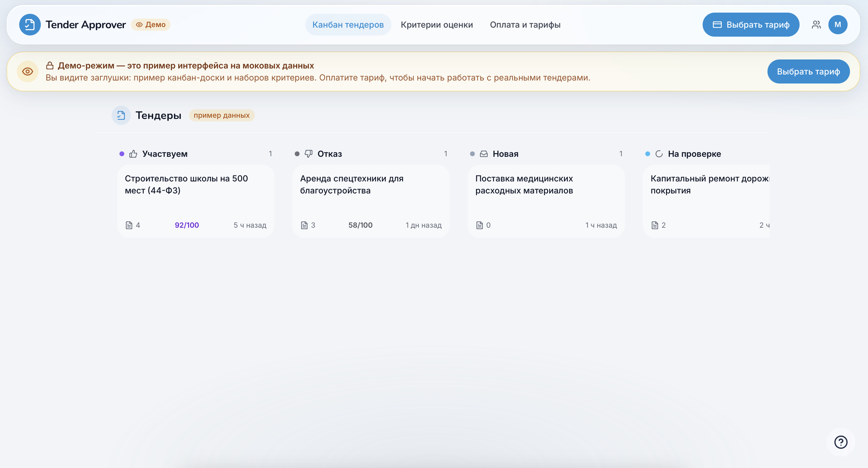This screenshot has height=468, width=868.
Task: Click the timestamp 1 дн назад
Action: pos(423,225)
